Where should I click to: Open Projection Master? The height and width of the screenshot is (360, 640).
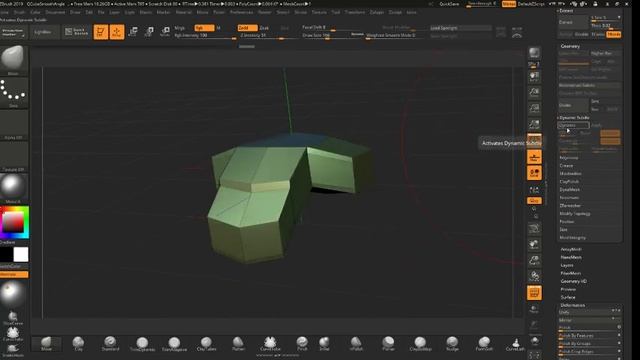pos(13,32)
